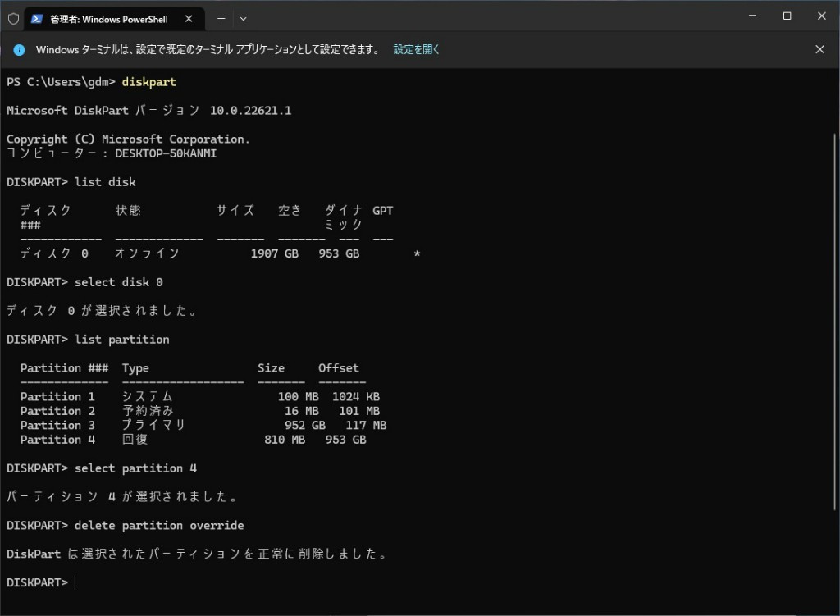
Task: Click the info icon in the notification bar
Action: coord(19,49)
